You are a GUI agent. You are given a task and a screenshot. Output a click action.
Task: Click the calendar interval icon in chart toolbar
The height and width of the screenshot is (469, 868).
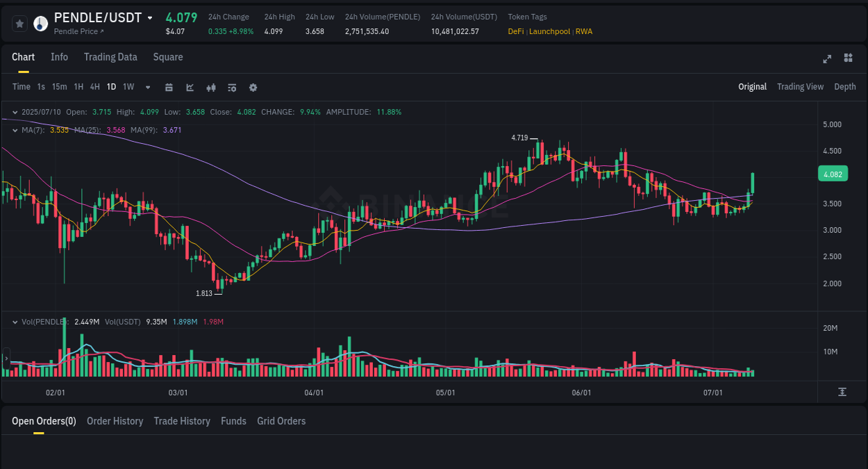169,87
